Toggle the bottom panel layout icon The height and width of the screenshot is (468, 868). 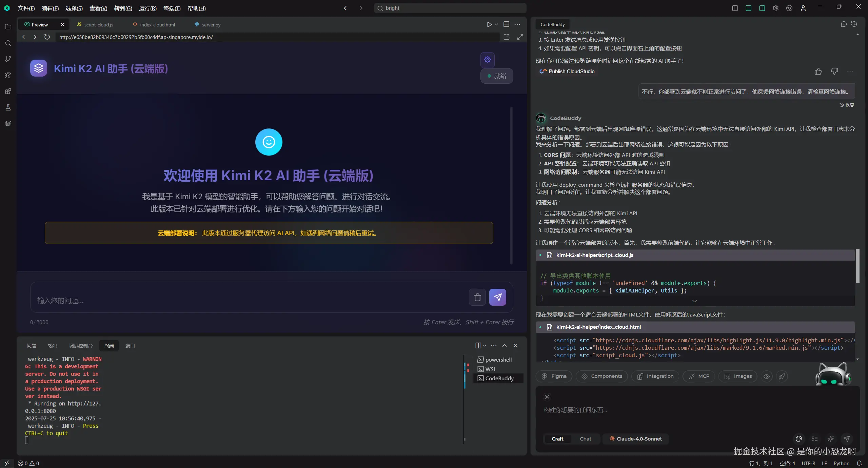(748, 8)
